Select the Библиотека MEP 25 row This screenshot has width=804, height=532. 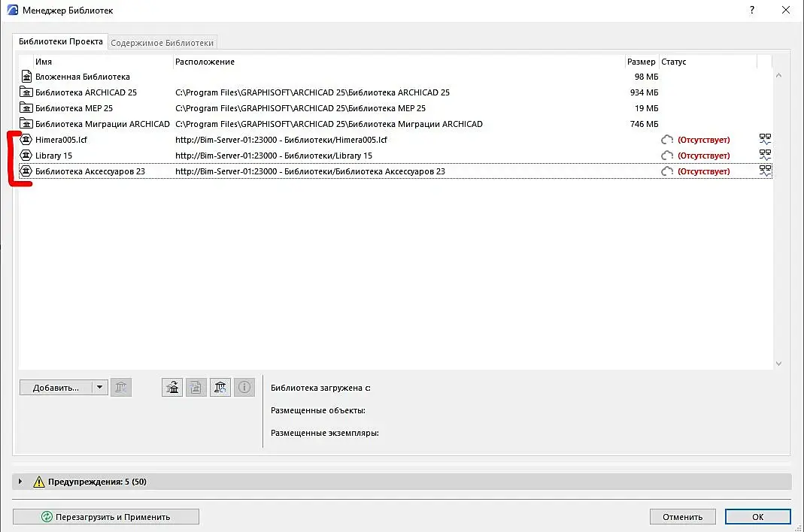click(396, 108)
